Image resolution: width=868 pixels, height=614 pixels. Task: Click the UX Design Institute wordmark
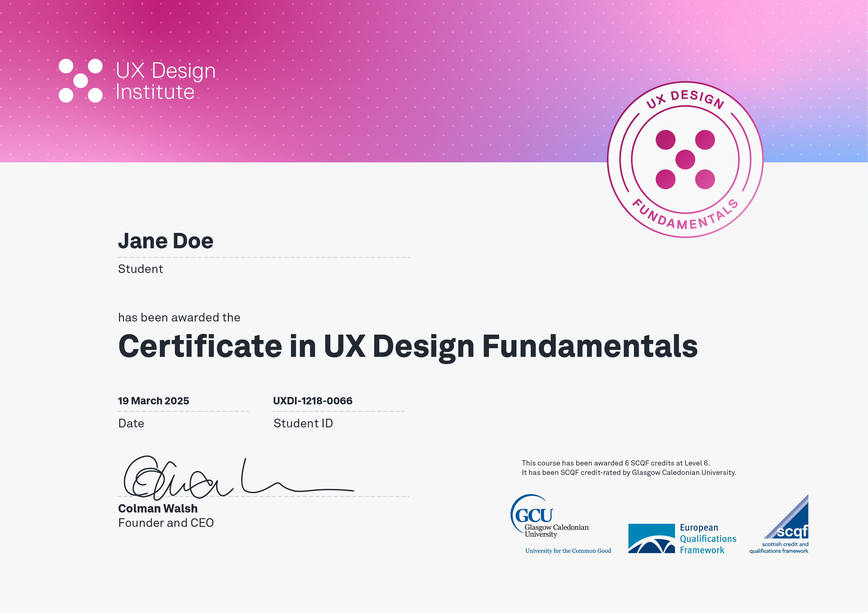pos(166,81)
